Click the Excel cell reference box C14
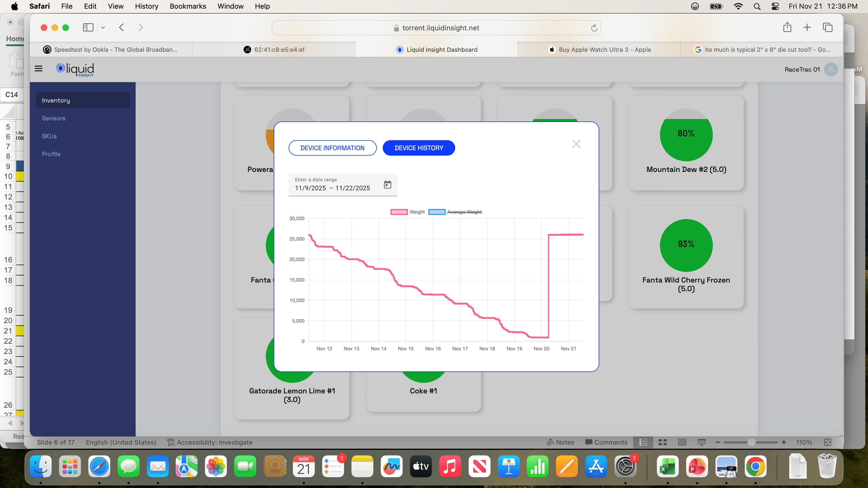This screenshot has width=868, height=488. click(12, 95)
